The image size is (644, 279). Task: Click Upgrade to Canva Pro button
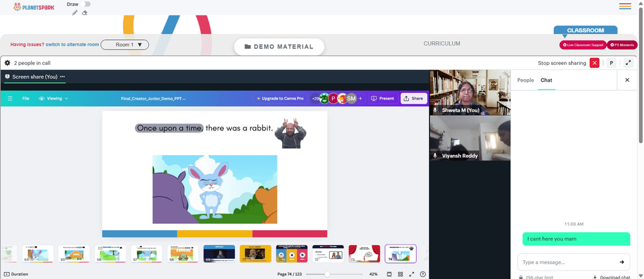point(280,98)
